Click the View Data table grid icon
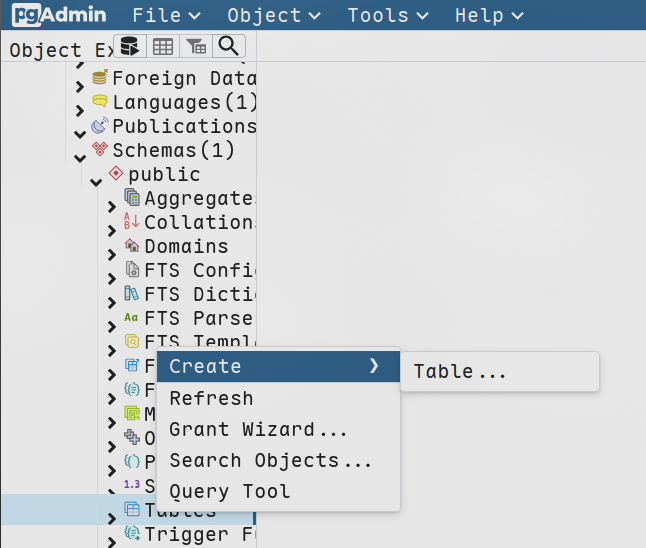Viewport: 646px width, 548px height. (x=163, y=46)
